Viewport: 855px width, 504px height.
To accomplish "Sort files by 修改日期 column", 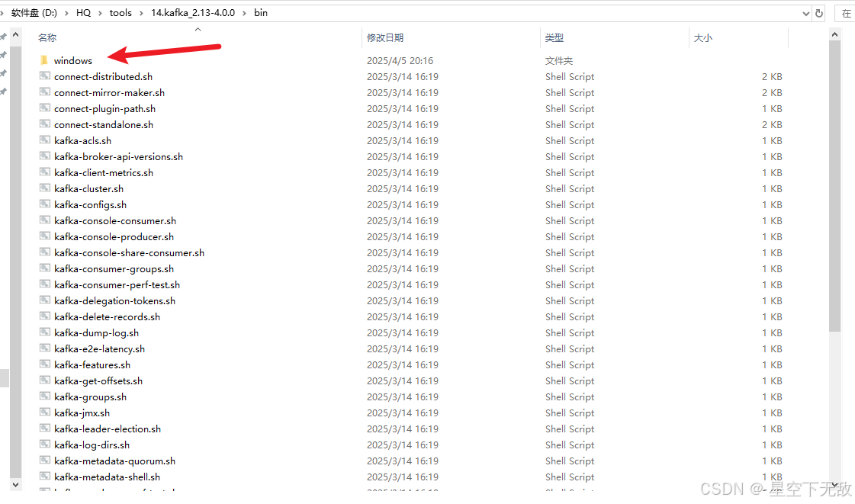I will tap(385, 37).
